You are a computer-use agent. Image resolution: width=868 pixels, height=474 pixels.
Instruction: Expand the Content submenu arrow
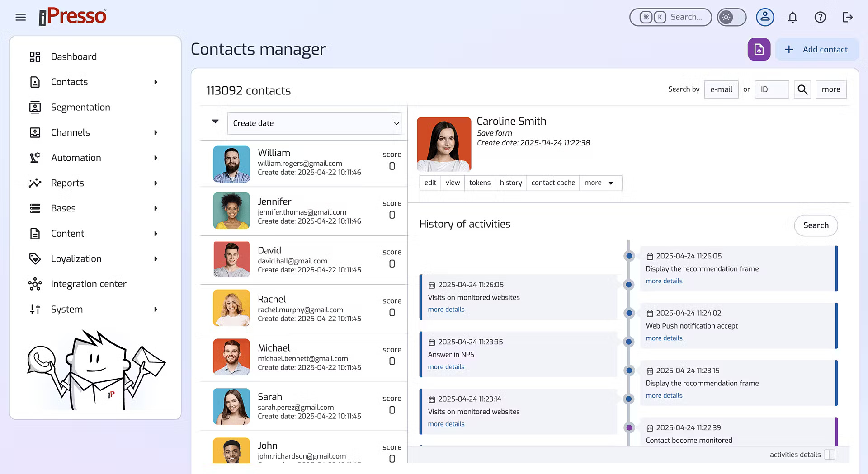coord(156,234)
